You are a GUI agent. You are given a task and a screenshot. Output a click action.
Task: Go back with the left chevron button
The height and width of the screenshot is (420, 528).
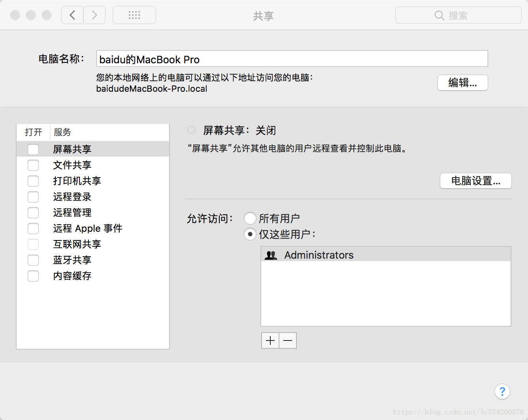click(72, 15)
